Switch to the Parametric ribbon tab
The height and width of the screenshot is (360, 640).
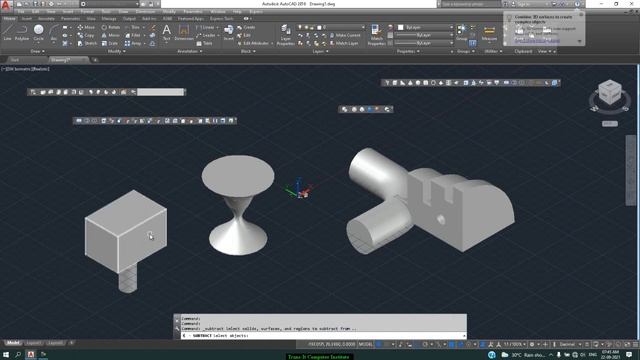tap(70, 19)
